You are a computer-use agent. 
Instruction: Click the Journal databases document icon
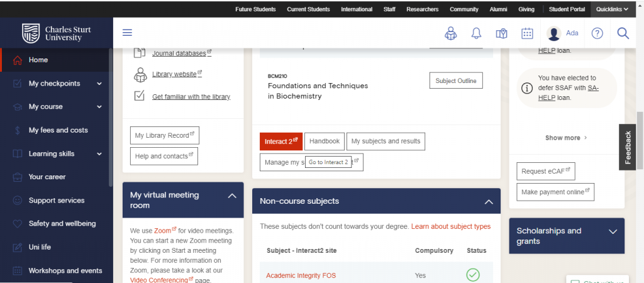click(x=140, y=53)
